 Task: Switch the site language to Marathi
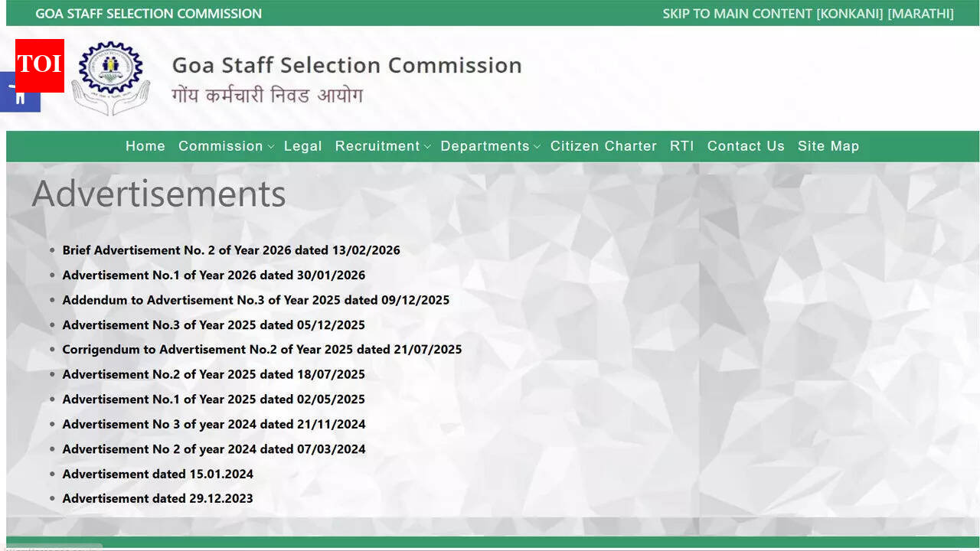[x=923, y=13]
